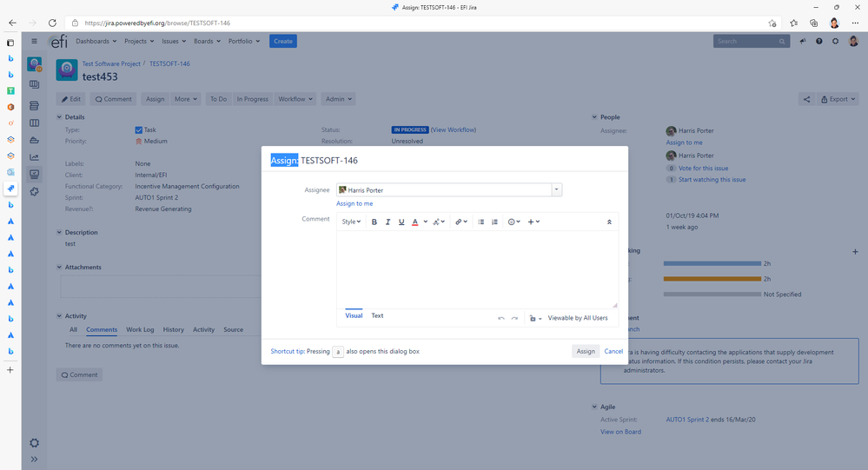The width and height of the screenshot is (868, 470).
Task: Open the History activity tab
Action: click(x=173, y=330)
